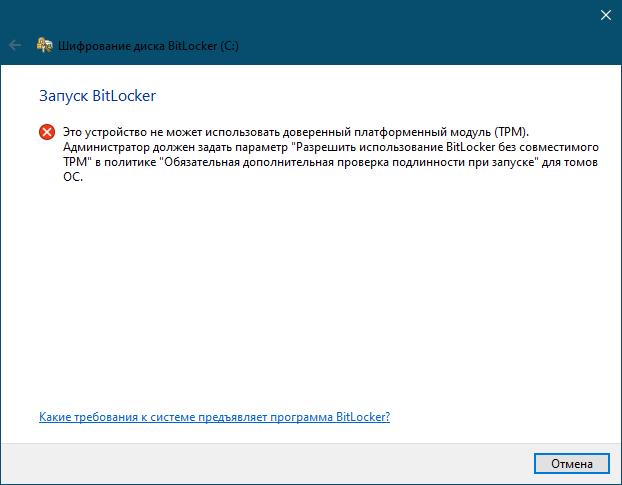Go back with the arrow icon
This screenshot has height=485, width=622.
15,45
